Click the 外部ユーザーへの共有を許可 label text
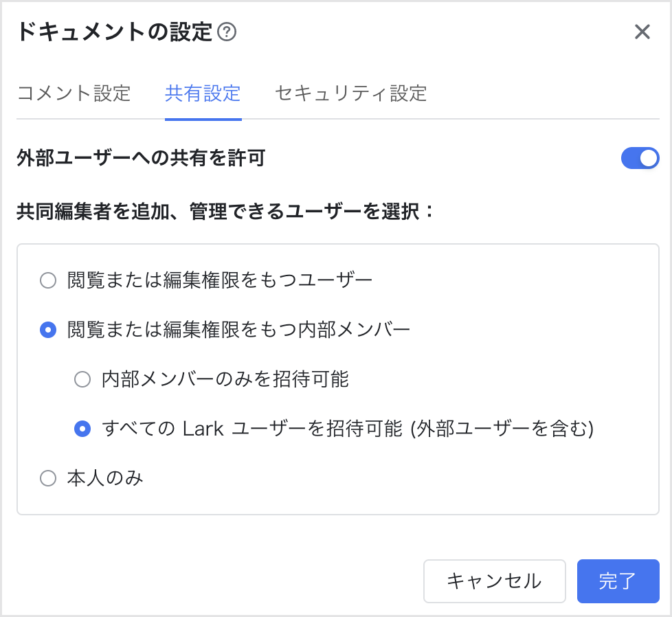 [x=141, y=159]
